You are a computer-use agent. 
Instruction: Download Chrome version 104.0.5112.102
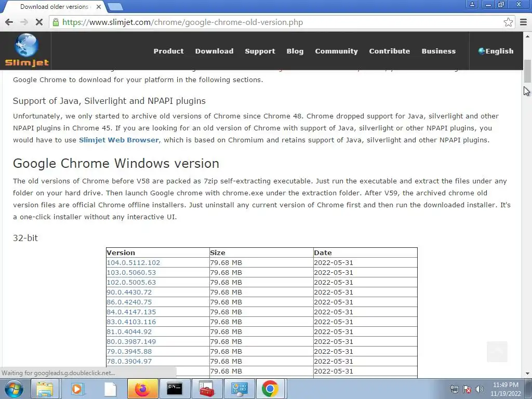(134, 262)
